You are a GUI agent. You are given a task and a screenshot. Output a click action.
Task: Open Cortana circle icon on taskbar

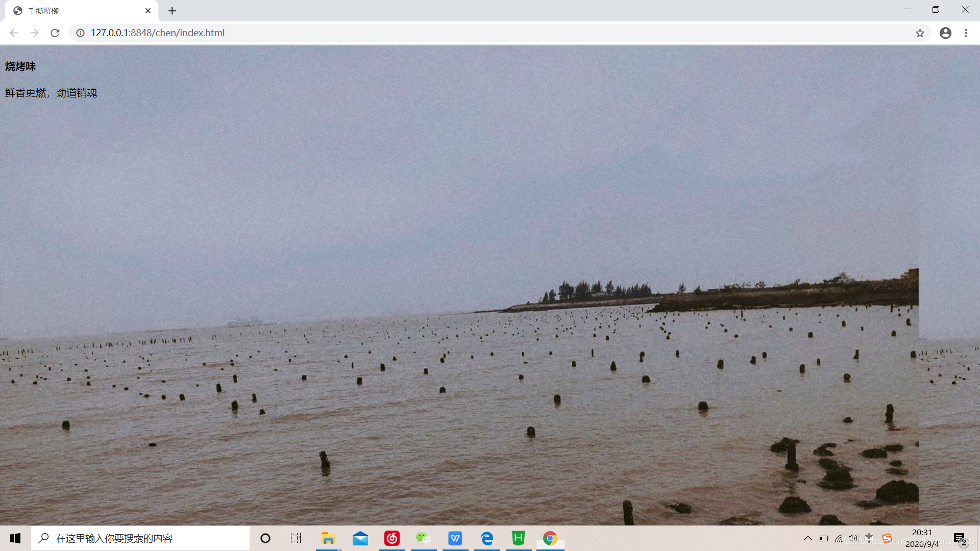click(x=265, y=538)
